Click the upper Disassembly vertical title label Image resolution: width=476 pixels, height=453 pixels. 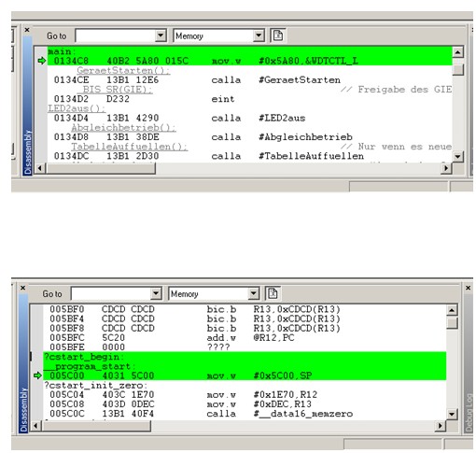[28, 152]
